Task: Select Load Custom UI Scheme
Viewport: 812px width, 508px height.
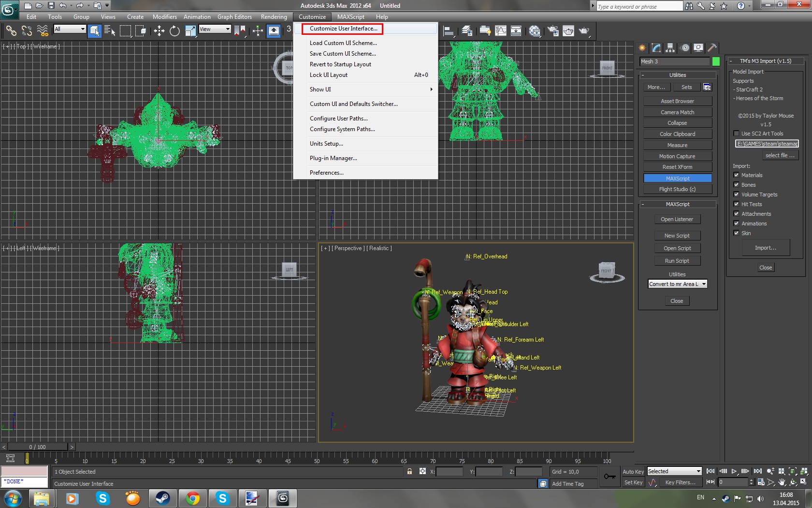Action: (x=365, y=43)
